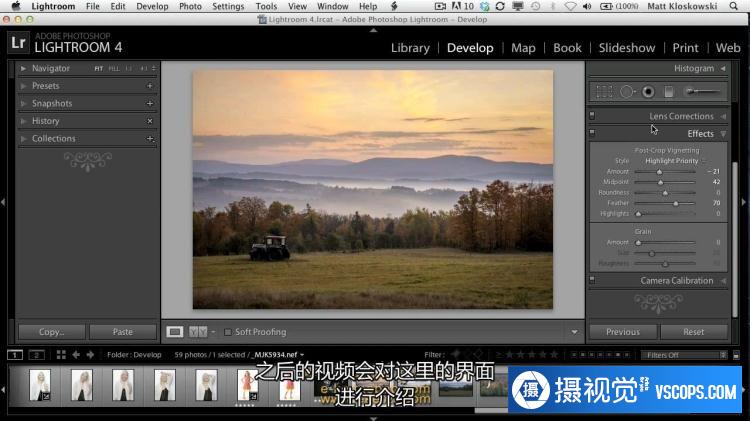Select the Graduated Filter tool

[669, 92]
